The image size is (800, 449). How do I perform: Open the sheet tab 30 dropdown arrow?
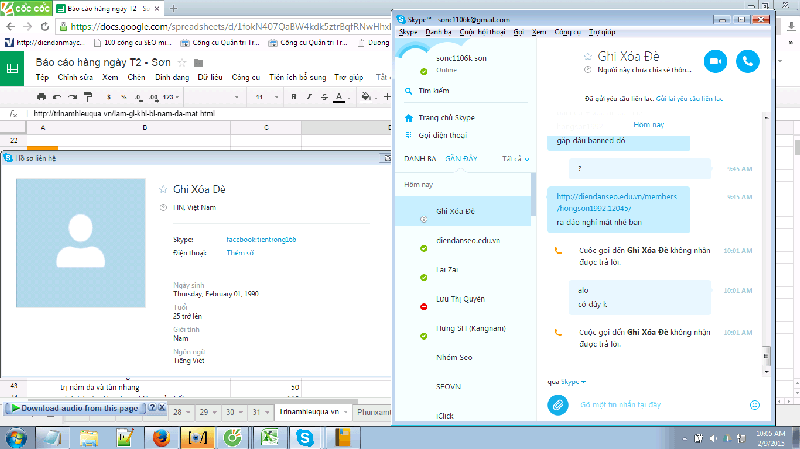pyautogui.click(x=241, y=412)
